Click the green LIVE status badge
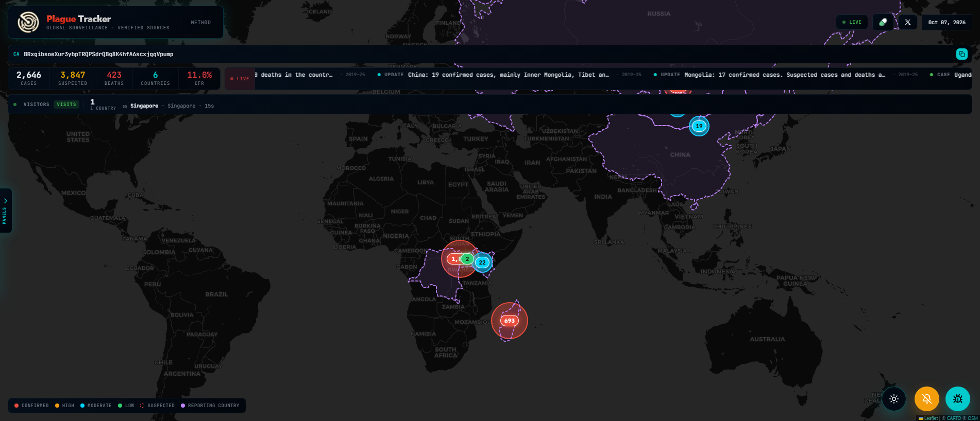The image size is (980, 421). pos(852,22)
